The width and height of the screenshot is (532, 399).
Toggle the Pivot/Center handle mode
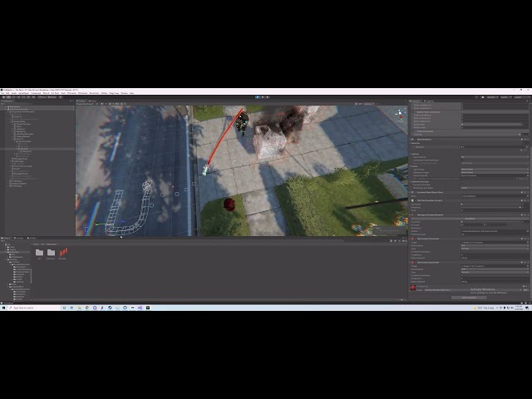coord(42,97)
